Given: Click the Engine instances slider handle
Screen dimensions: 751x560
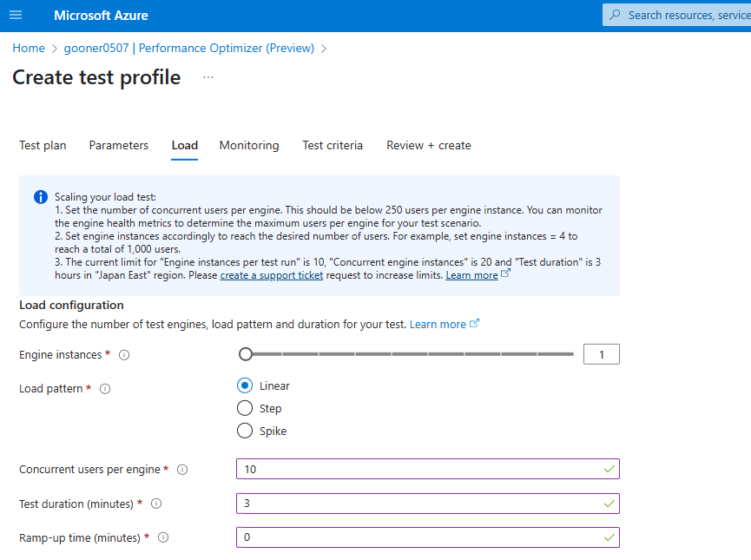Looking at the screenshot, I should coord(246,354).
